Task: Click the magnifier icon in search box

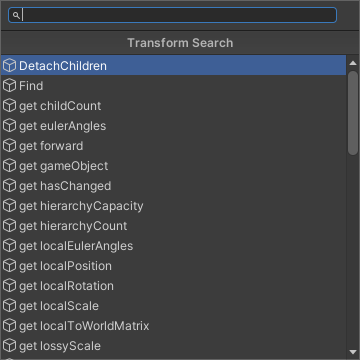Action: 16,15
